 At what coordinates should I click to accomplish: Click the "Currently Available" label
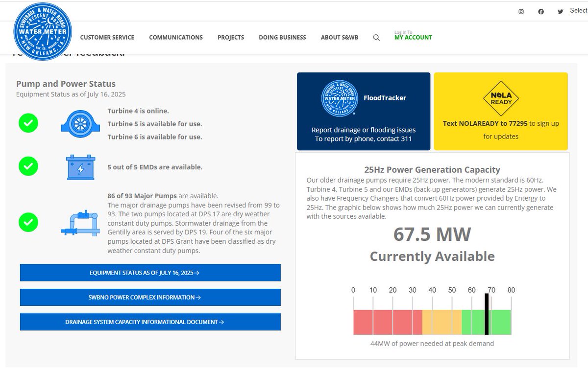tap(432, 256)
